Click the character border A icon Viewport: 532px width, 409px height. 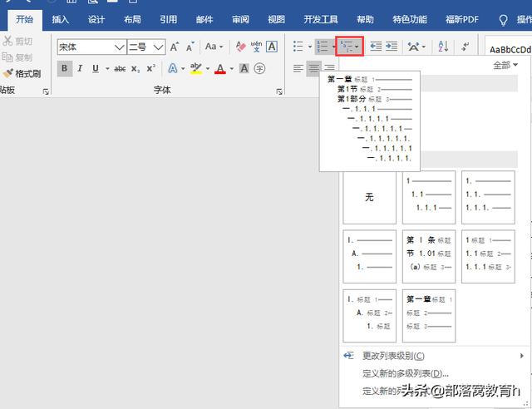point(272,47)
